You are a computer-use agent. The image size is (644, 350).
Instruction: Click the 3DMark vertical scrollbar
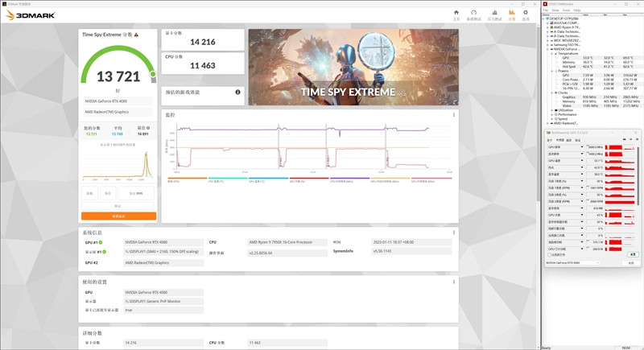click(x=538, y=113)
